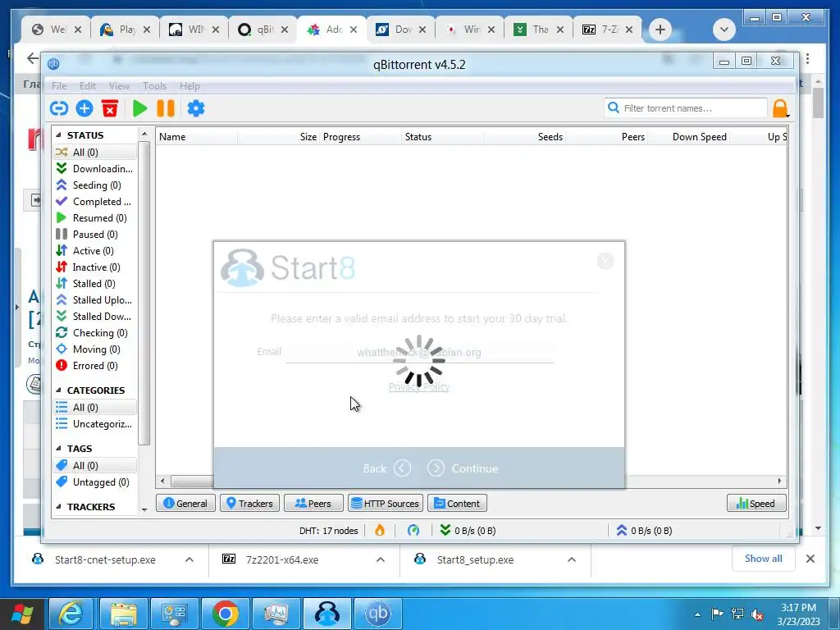Open Chrome's new tab plus button

[660, 30]
